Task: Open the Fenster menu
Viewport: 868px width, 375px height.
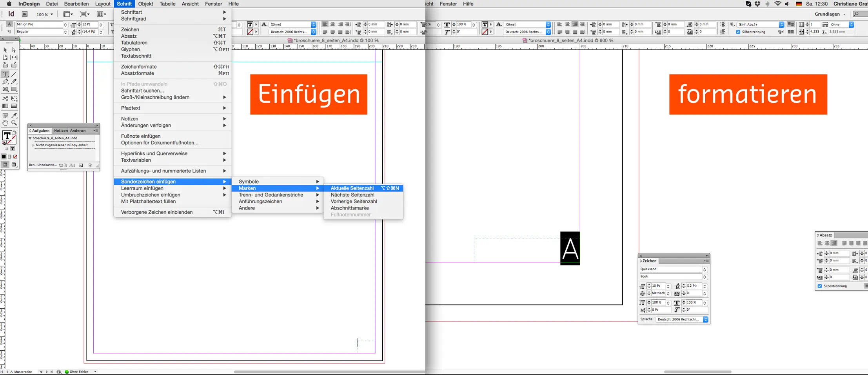Action: [214, 4]
